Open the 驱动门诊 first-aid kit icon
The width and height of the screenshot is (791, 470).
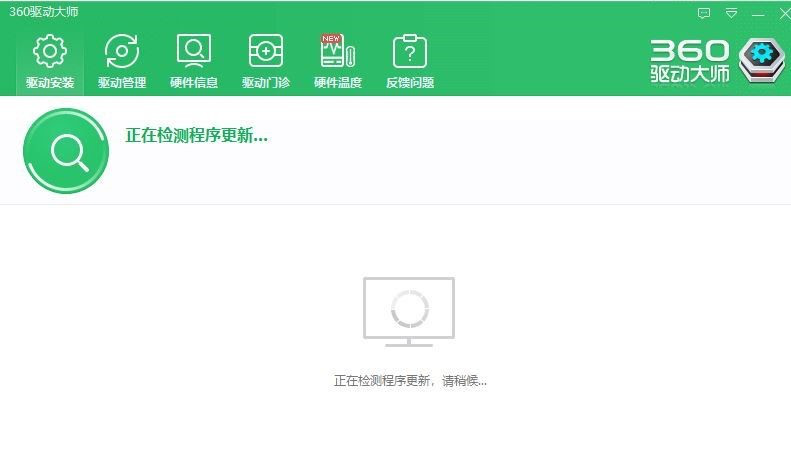click(265, 51)
